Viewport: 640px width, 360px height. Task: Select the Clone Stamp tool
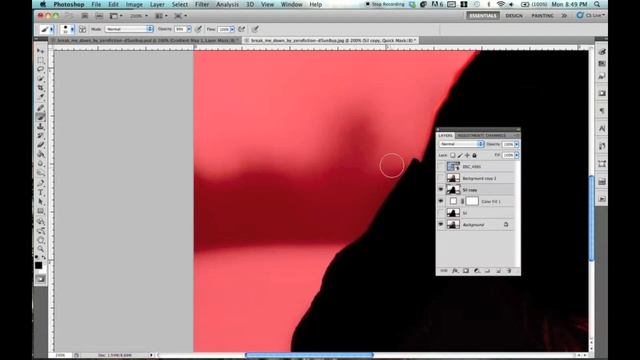[40, 127]
